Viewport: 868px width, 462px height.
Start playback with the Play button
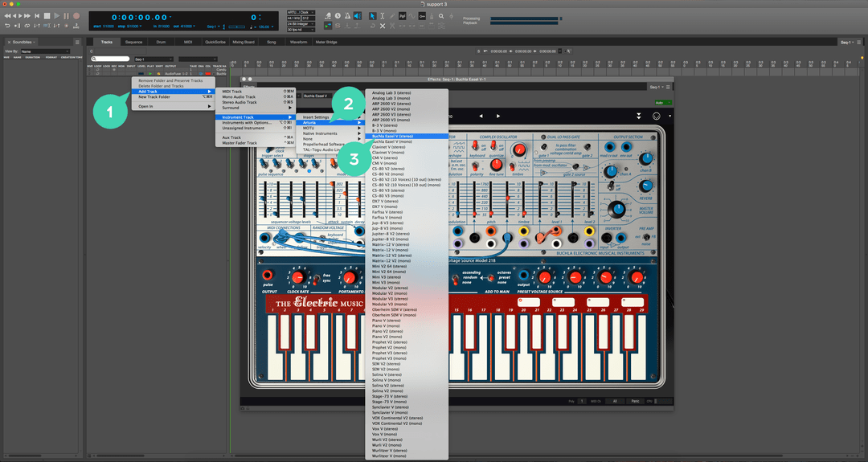coord(56,16)
